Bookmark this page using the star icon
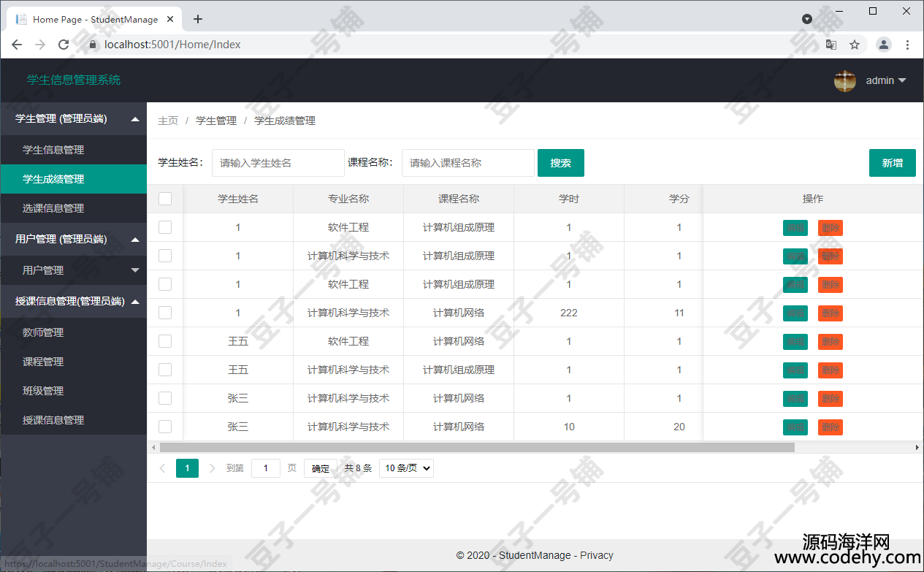Screen dimensions: 924x572 click(x=855, y=45)
